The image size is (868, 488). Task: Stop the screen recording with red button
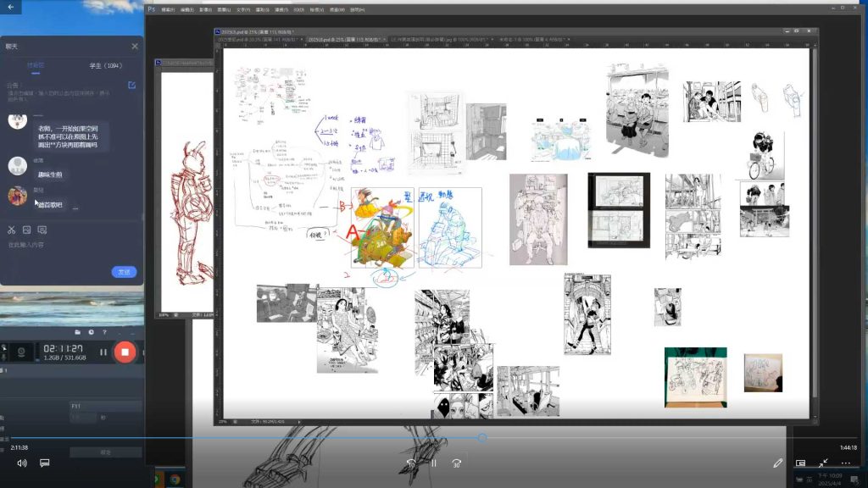pyautogui.click(x=125, y=352)
